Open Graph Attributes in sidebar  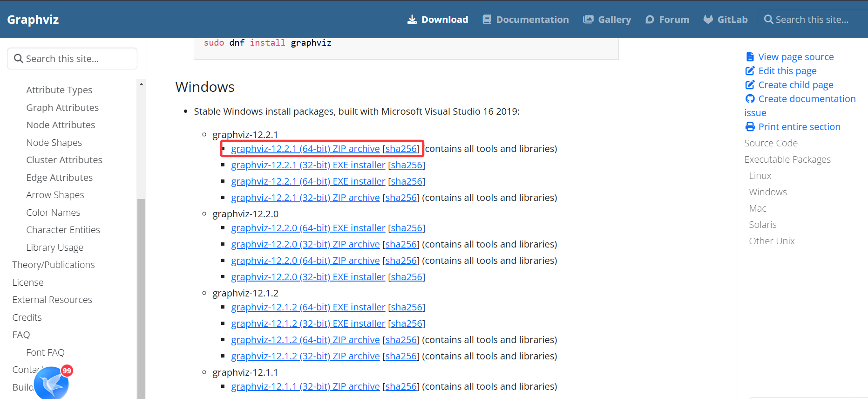pyautogui.click(x=62, y=108)
